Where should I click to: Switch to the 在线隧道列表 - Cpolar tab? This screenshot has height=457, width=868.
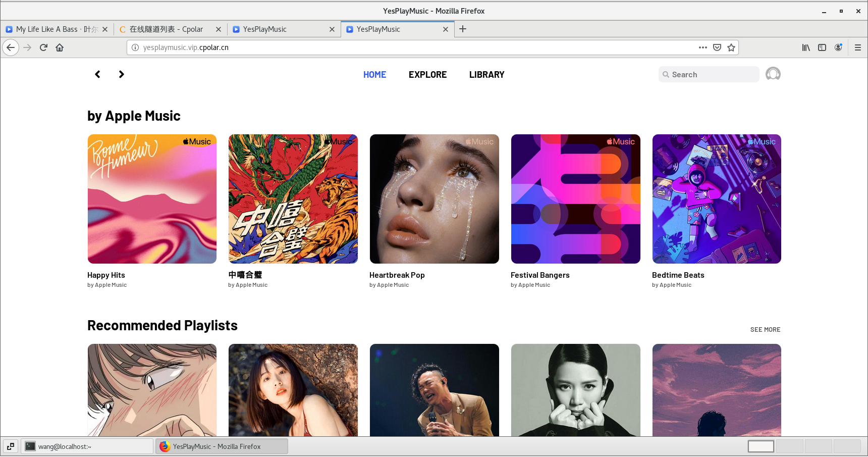(171, 29)
